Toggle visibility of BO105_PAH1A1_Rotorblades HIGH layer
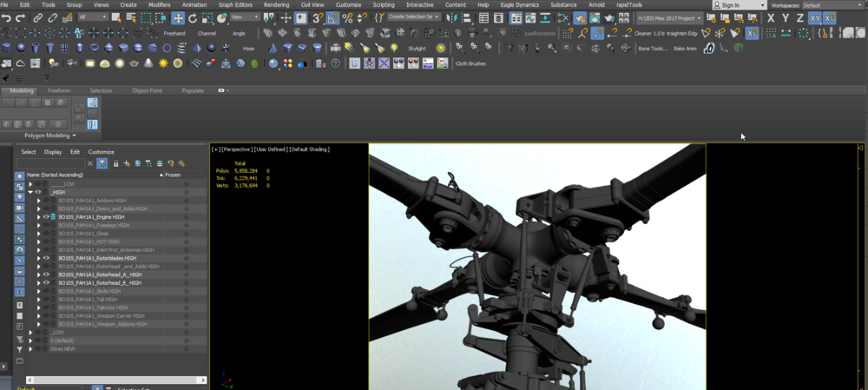Viewport: 868px width, 390px height. 47,258
